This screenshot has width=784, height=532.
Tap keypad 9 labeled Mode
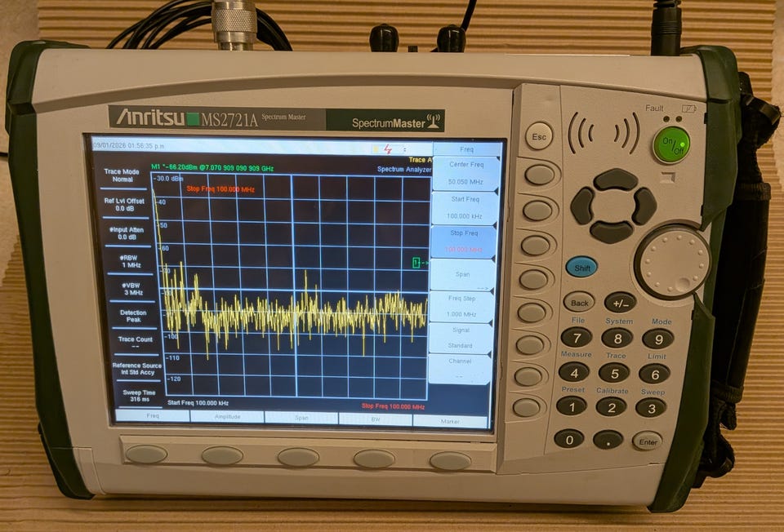point(658,339)
